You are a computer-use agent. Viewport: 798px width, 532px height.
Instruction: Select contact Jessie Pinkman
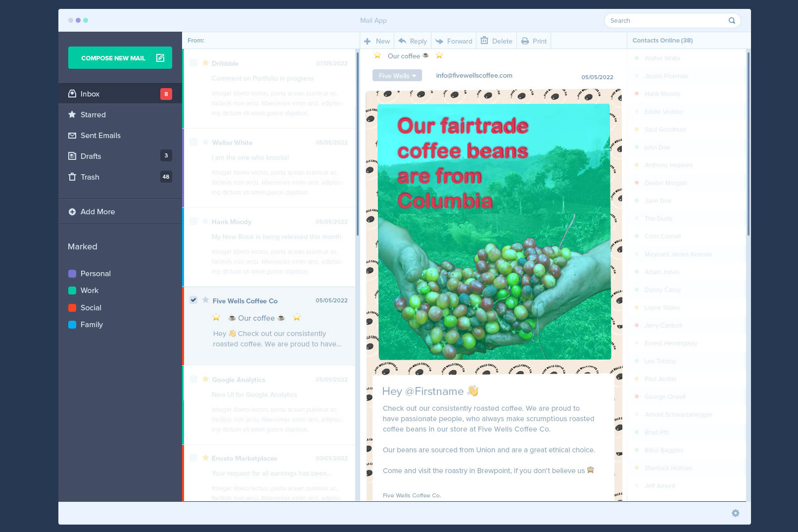[666, 76]
